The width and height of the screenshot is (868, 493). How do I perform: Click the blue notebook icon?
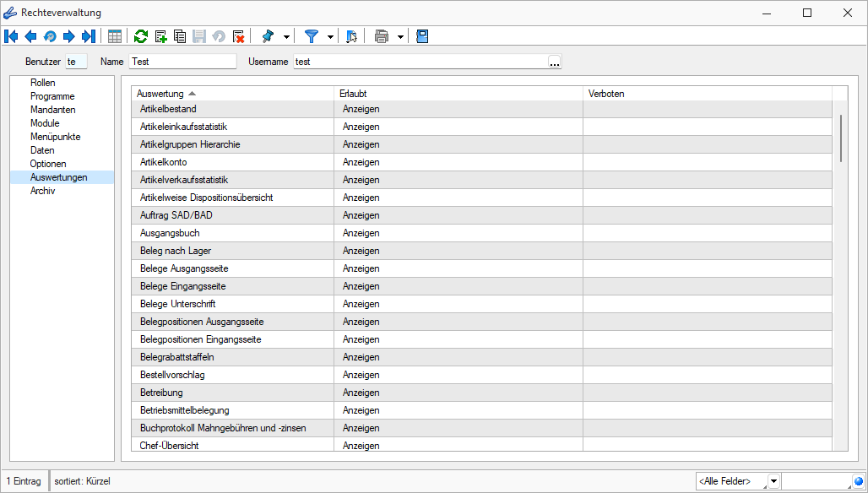(422, 36)
